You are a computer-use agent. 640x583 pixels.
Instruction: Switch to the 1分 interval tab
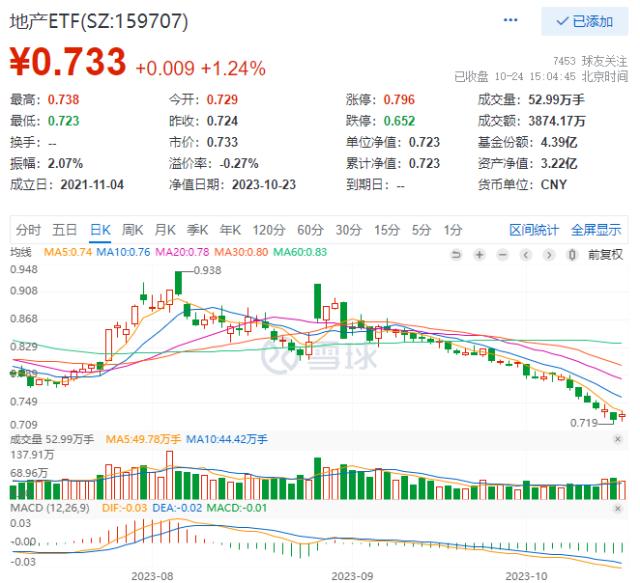pos(453,230)
